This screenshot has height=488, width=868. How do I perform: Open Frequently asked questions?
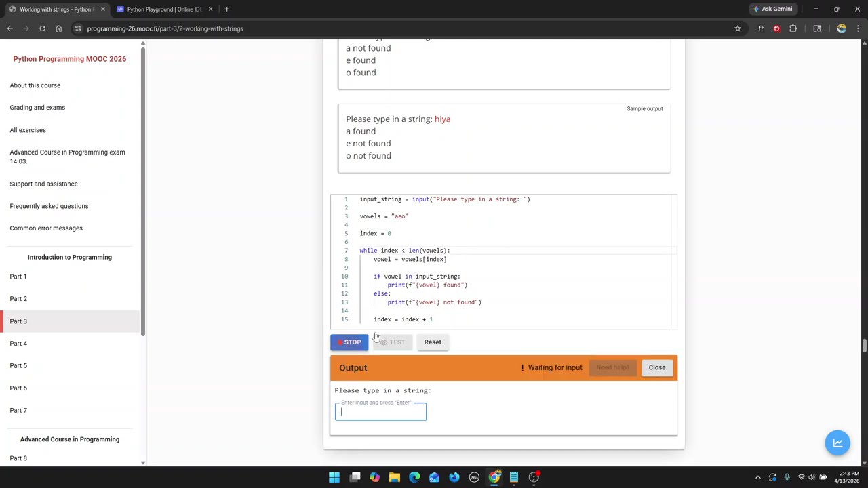coord(49,206)
